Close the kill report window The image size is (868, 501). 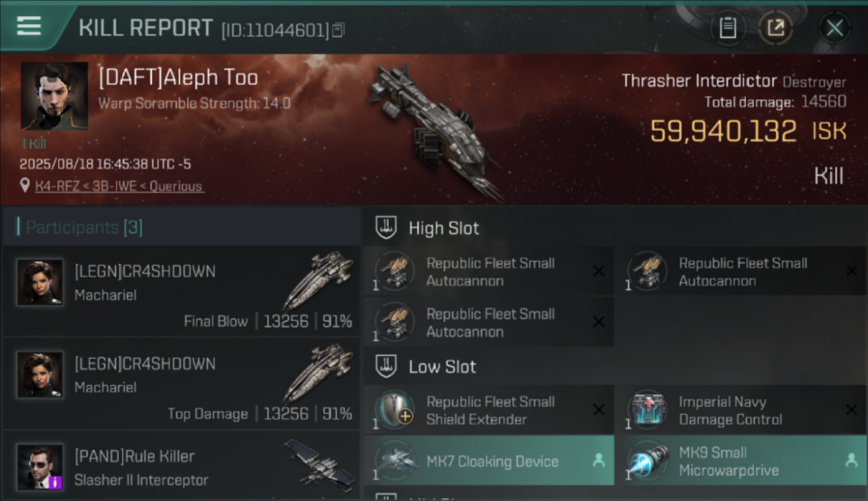click(835, 28)
